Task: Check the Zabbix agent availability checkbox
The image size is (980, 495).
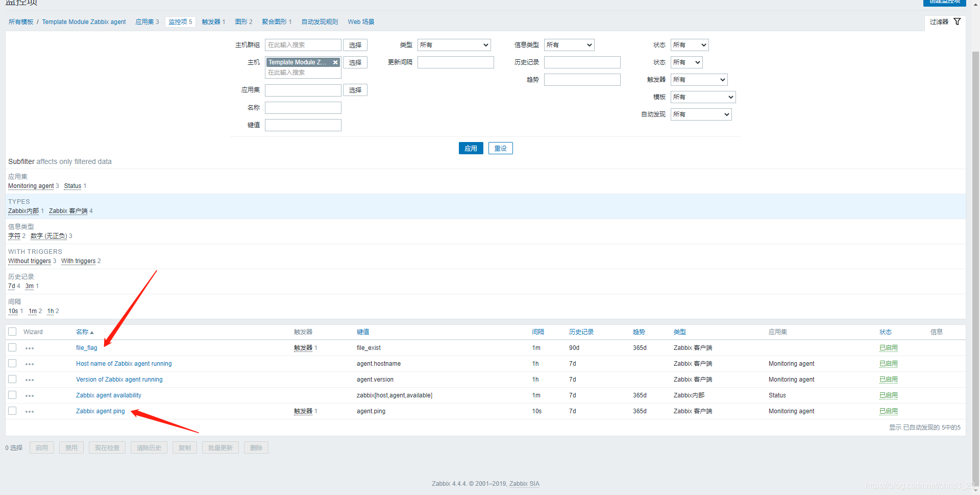Action: [12, 395]
